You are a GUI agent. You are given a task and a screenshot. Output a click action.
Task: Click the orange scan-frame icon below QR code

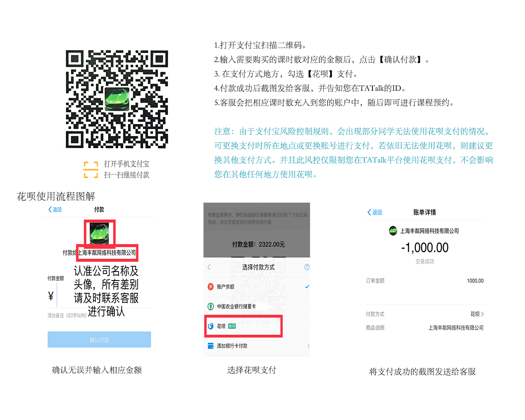(91, 169)
